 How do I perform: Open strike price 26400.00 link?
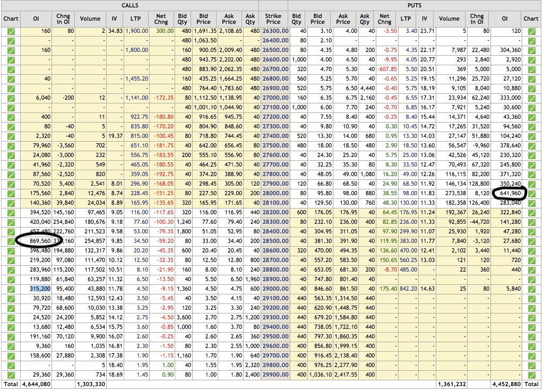275,40
